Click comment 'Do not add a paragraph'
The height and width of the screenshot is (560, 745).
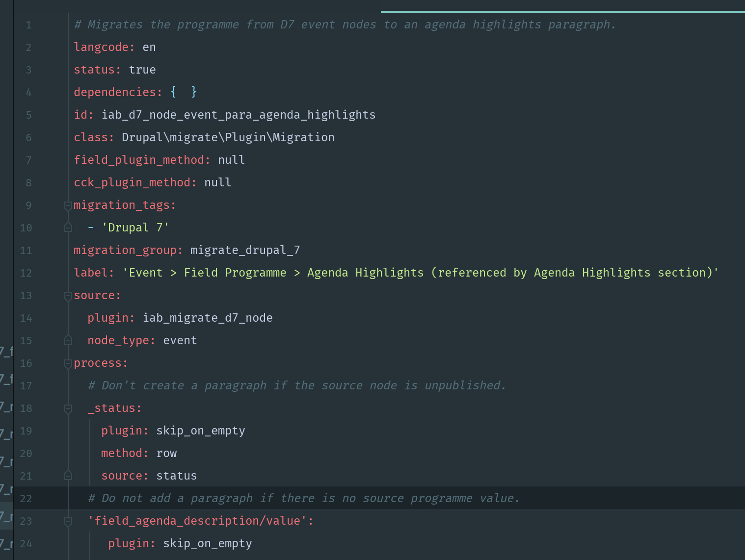[x=177, y=498]
